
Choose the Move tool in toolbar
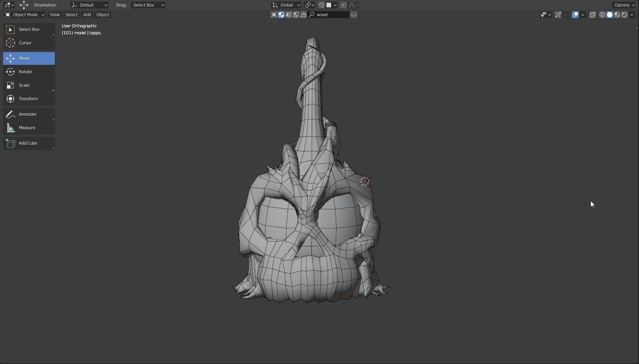pos(29,58)
